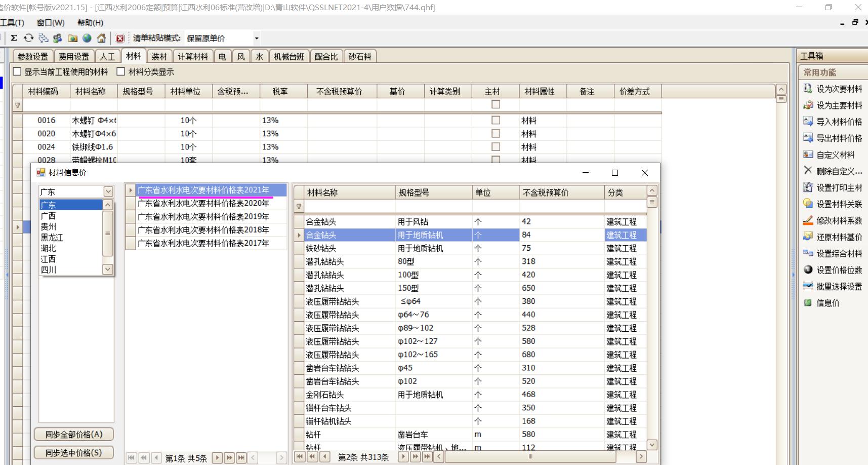Select 广东省水利水电次要材料价格表2020年

(206, 203)
